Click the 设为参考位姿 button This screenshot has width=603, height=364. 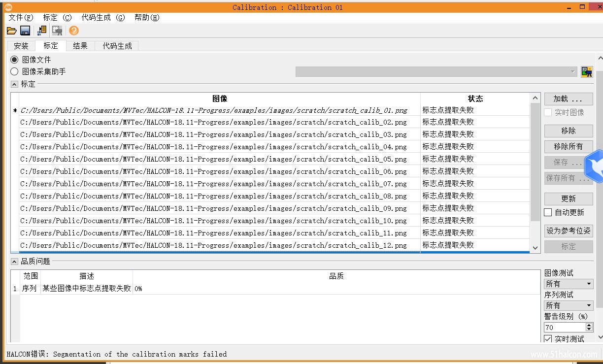(x=569, y=231)
